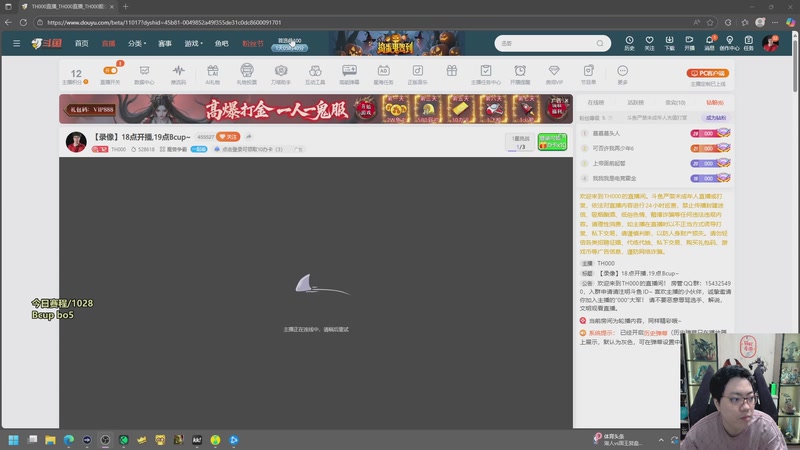The height and width of the screenshot is (450, 800).
Task: Open the 开播提醒 alarm clock icon
Action: [520, 74]
